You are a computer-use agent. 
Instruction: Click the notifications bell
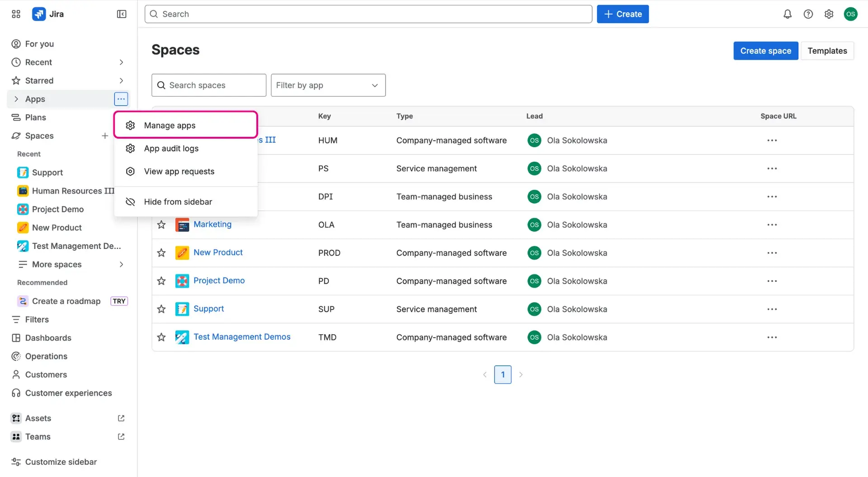pos(787,14)
